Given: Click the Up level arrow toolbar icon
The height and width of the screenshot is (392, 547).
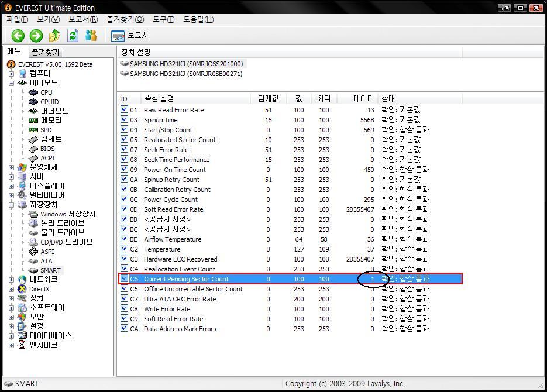Looking at the screenshot, I should click(54, 36).
